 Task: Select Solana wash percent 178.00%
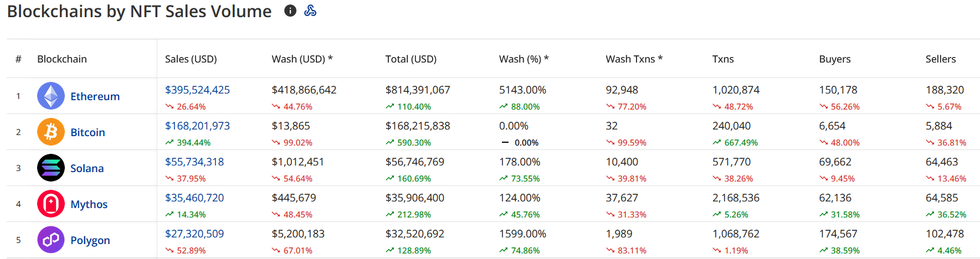click(x=520, y=162)
